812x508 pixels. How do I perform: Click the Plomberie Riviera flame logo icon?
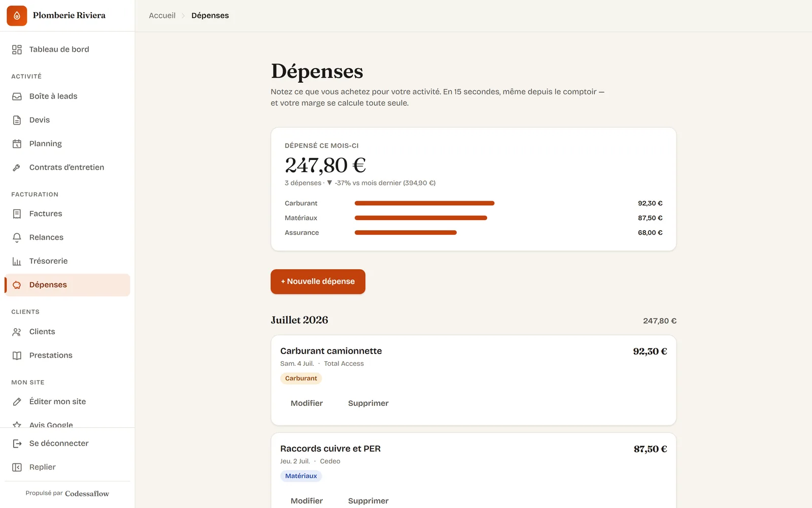[x=17, y=16]
